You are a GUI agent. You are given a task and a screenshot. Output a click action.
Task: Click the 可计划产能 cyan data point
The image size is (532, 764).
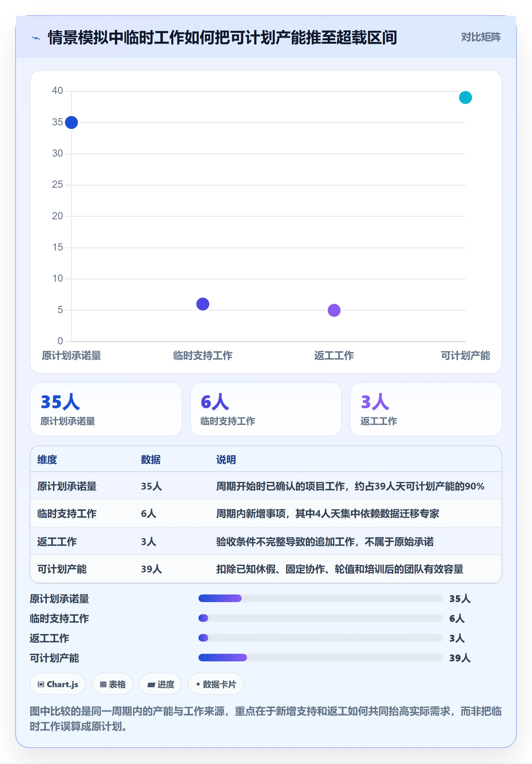tap(465, 98)
